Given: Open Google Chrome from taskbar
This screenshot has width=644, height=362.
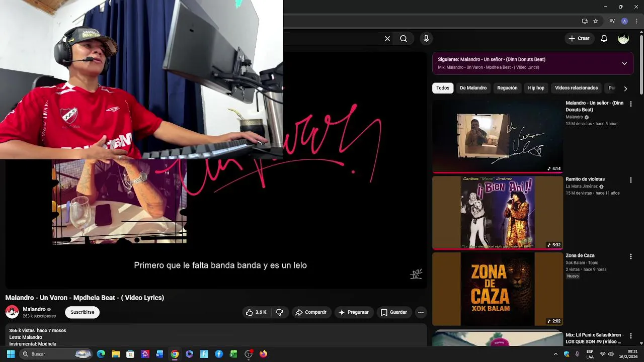Looking at the screenshot, I should (x=175, y=354).
